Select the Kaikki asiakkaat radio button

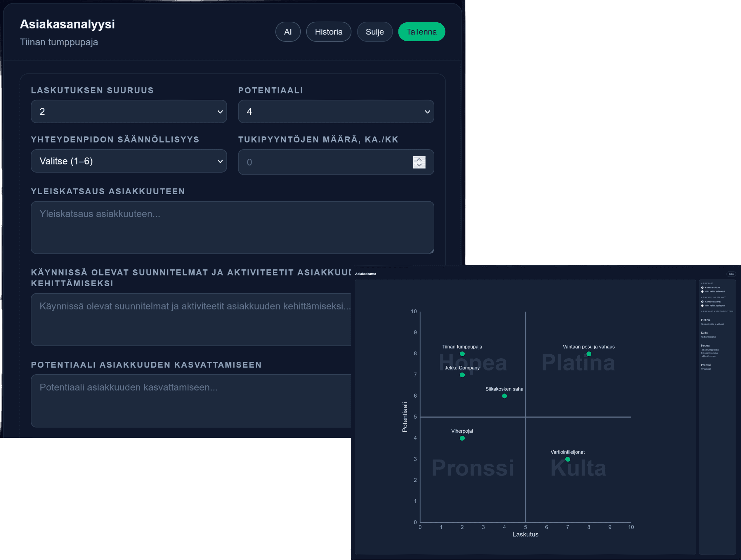pos(702,288)
